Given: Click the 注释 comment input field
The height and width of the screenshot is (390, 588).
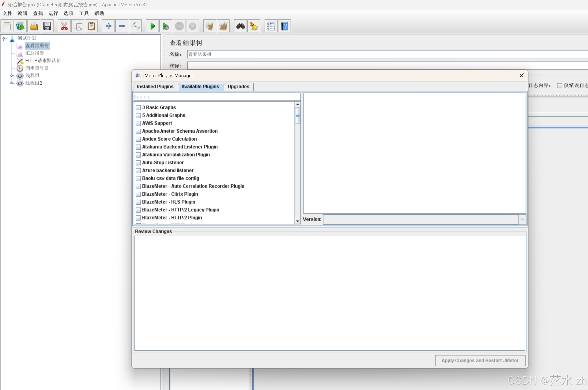Looking at the screenshot, I should (x=387, y=66).
